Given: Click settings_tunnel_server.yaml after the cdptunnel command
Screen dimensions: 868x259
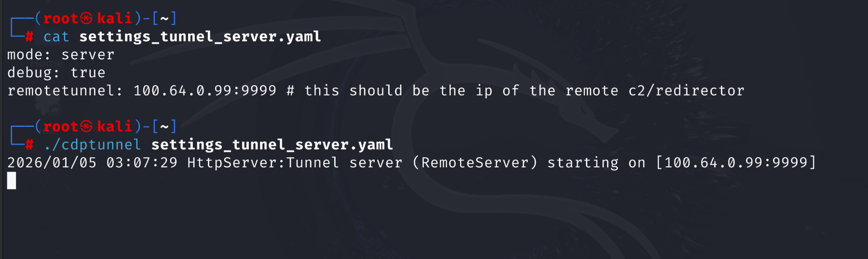Looking at the screenshot, I should point(272,145).
